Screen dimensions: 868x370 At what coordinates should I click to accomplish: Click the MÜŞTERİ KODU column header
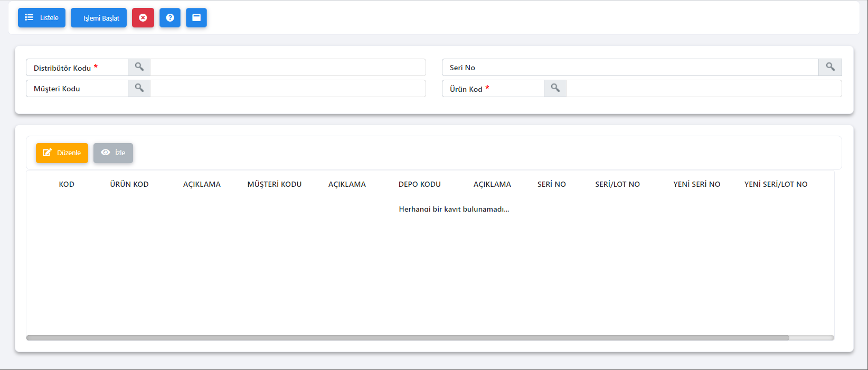(x=275, y=184)
